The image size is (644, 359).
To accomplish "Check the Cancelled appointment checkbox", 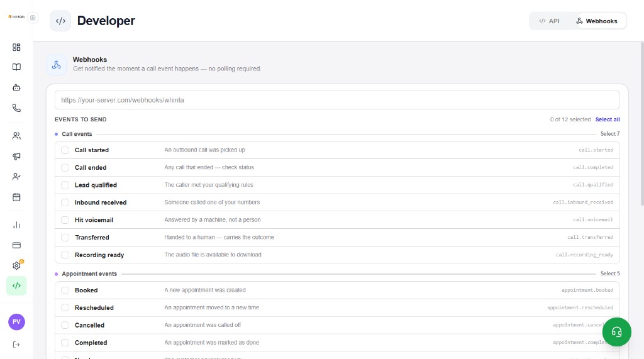I will [x=65, y=325].
